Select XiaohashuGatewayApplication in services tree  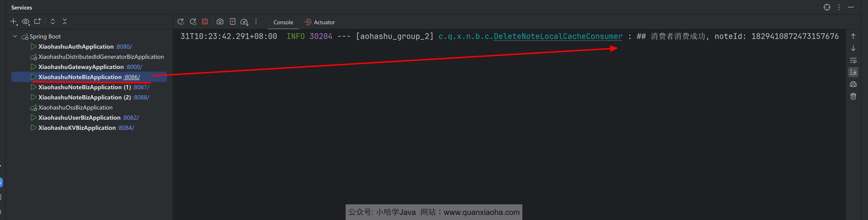[81, 67]
